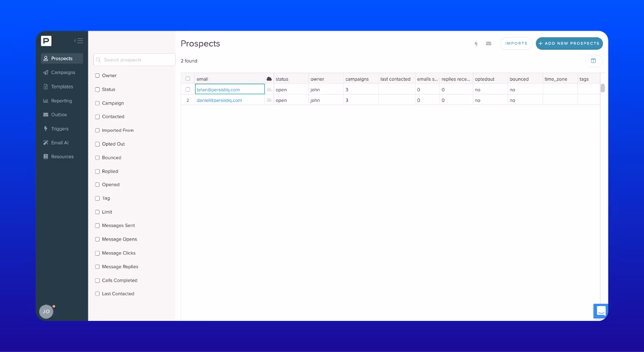The height and width of the screenshot is (352, 644).
Task: Open the brian@persistiq.com prospect link
Action: click(218, 90)
